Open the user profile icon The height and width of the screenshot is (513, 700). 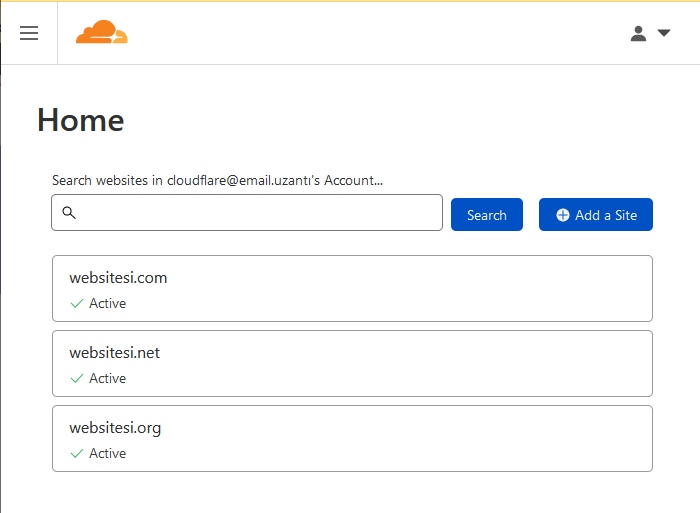coord(638,33)
